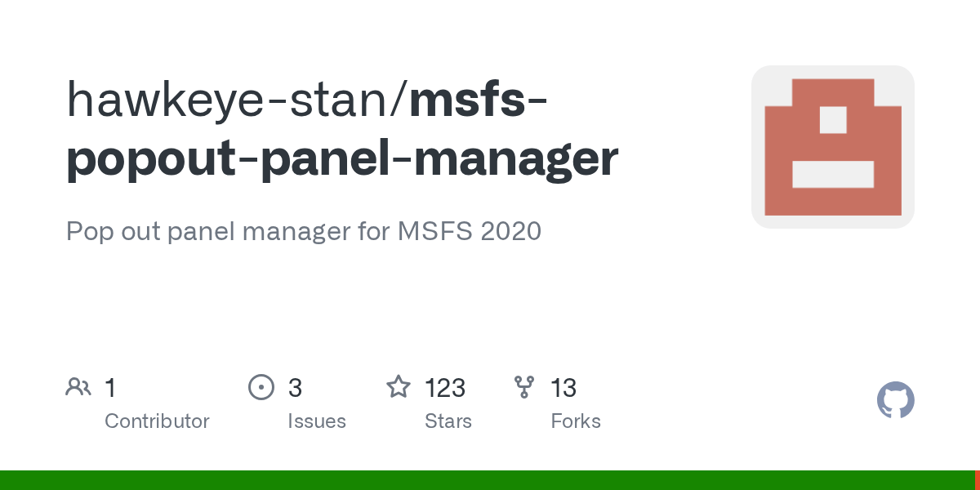Click the white square inside the avatar

pos(833,119)
